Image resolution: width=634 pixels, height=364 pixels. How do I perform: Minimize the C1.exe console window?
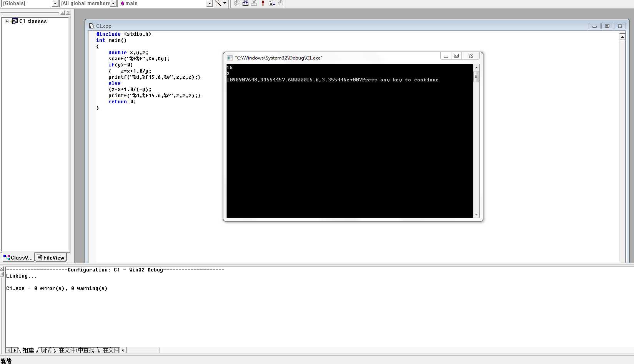[x=446, y=56]
